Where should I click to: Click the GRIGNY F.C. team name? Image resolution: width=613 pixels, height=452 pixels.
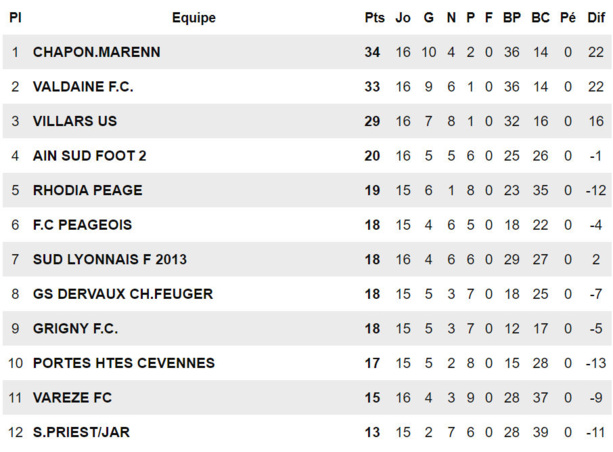click(75, 329)
